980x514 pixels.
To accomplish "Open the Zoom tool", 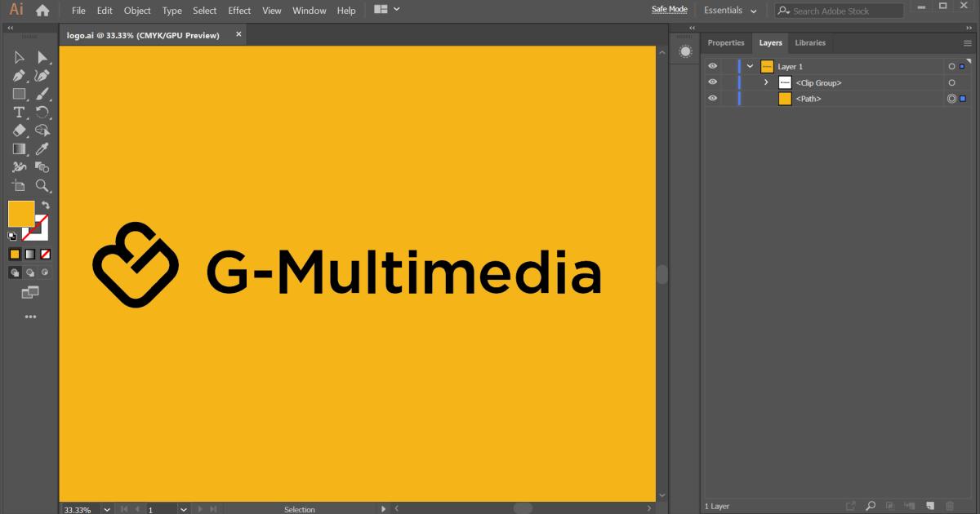I will pyautogui.click(x=42, y=185).
